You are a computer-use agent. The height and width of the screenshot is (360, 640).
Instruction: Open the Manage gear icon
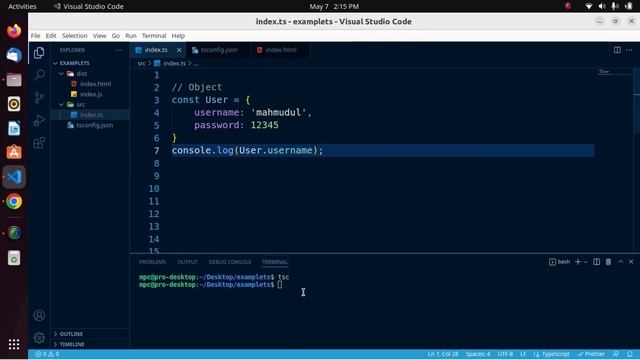39,338
